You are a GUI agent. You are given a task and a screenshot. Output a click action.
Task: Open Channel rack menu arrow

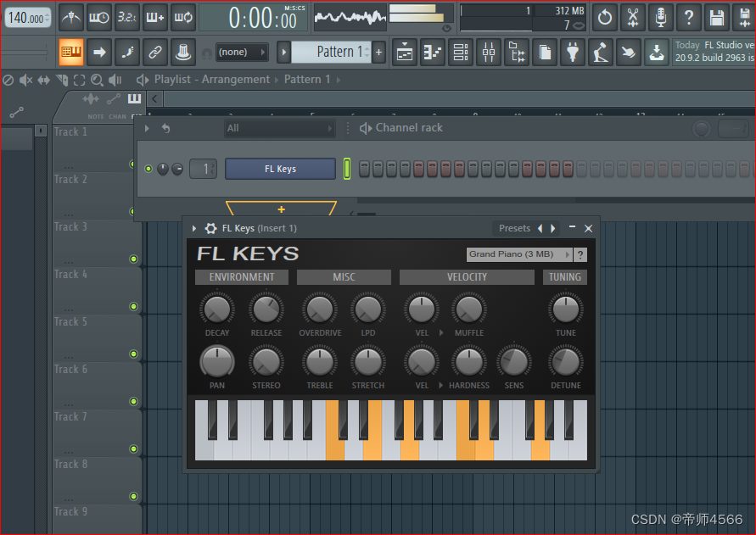point(147,128)
